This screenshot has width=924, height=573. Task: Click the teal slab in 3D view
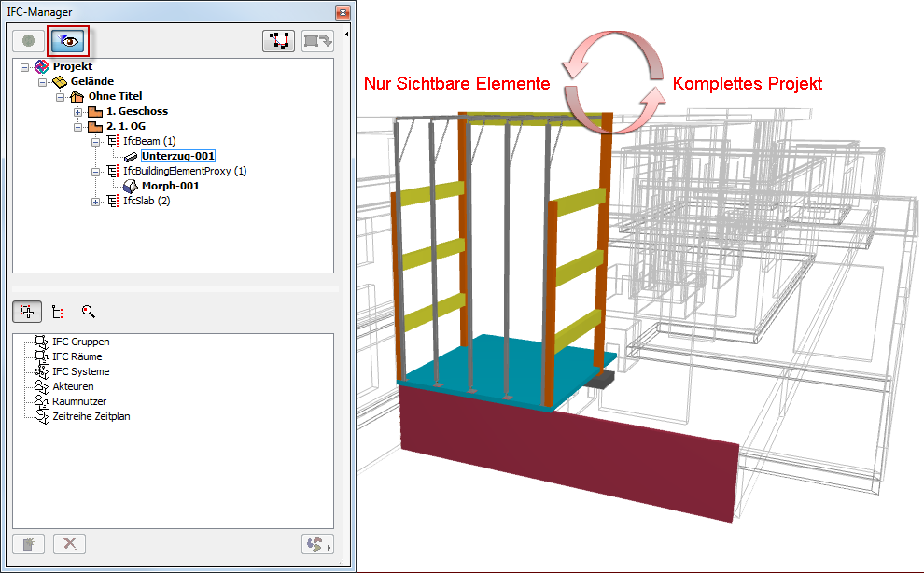click(x=507, y=371)
